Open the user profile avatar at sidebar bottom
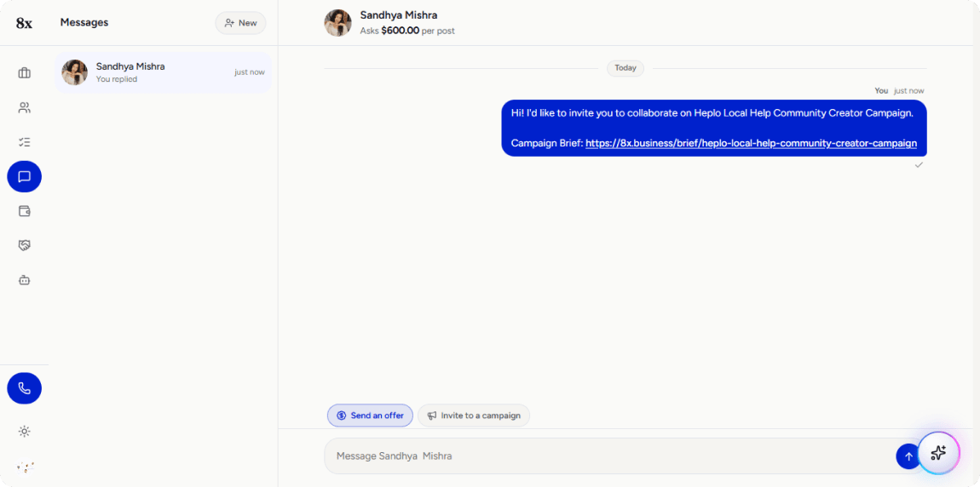The image size is (980, 487). [x=25, y=466]
